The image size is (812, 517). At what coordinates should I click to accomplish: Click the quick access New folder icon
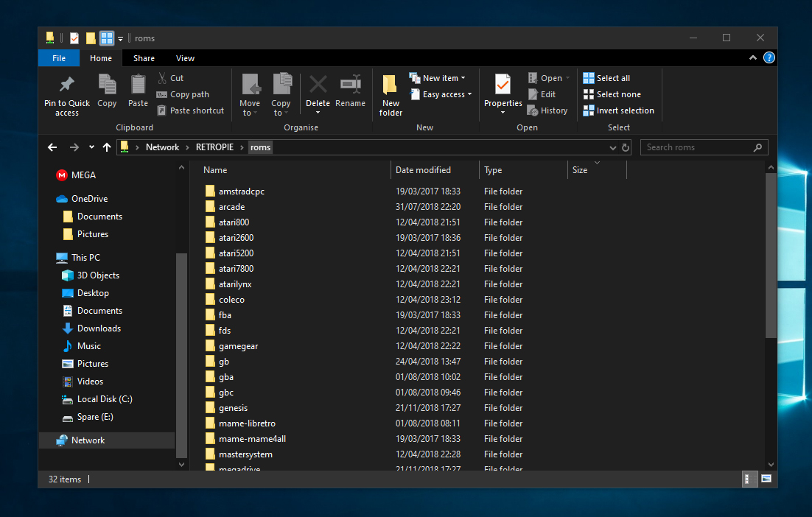pyautogui.click(x=91, y=38)
